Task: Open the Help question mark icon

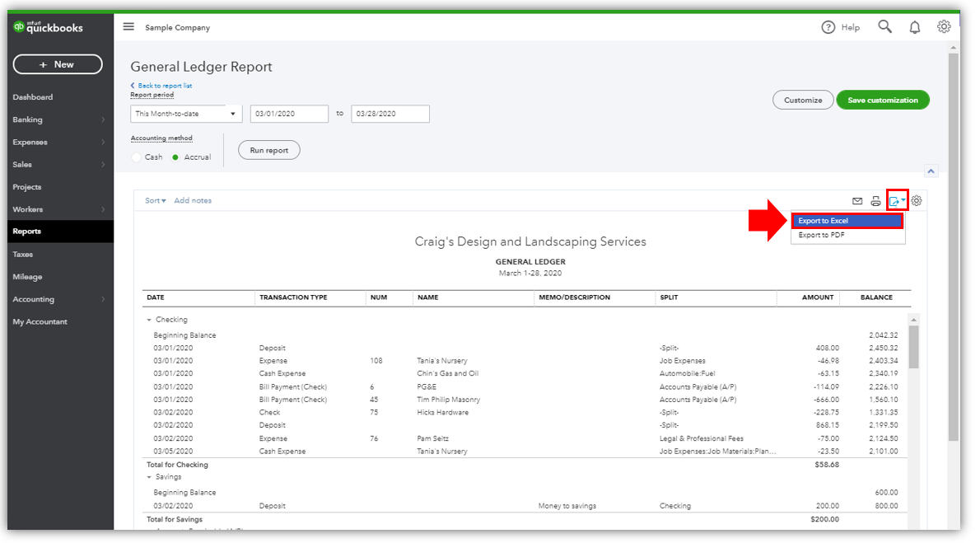Action: (828, 27)
